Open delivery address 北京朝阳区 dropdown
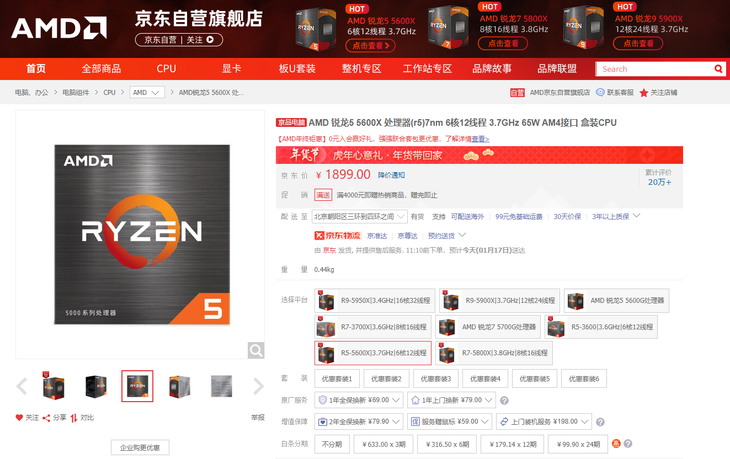Image resolution: width=730 pixels, height=459 pixels. 359,216
